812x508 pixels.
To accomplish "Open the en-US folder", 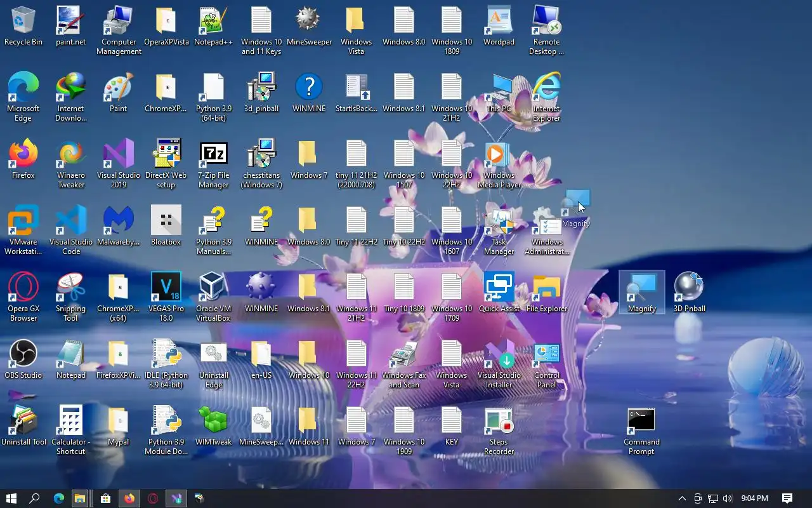I will click(x=261, y=360).
